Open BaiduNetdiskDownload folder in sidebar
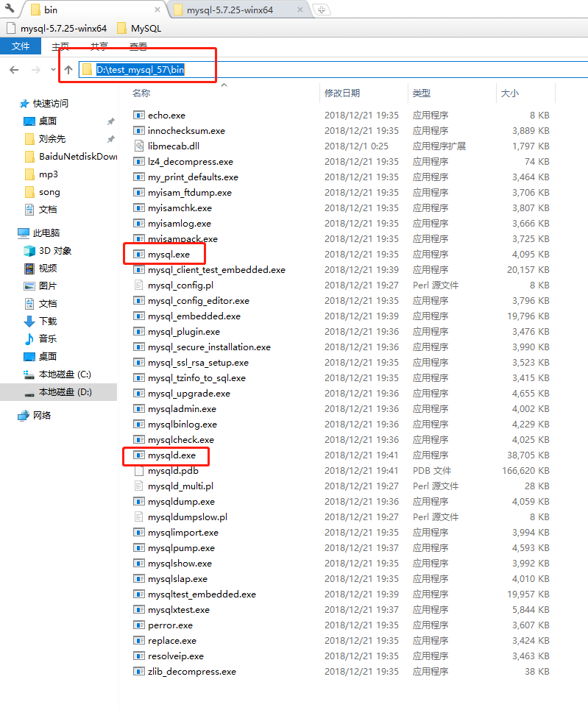Viewport: 588px width, 710px height. [x=71, y=157]
